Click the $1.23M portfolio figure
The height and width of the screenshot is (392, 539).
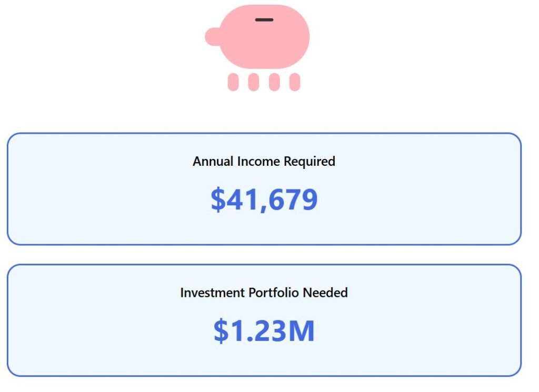(x=264, y=331)
